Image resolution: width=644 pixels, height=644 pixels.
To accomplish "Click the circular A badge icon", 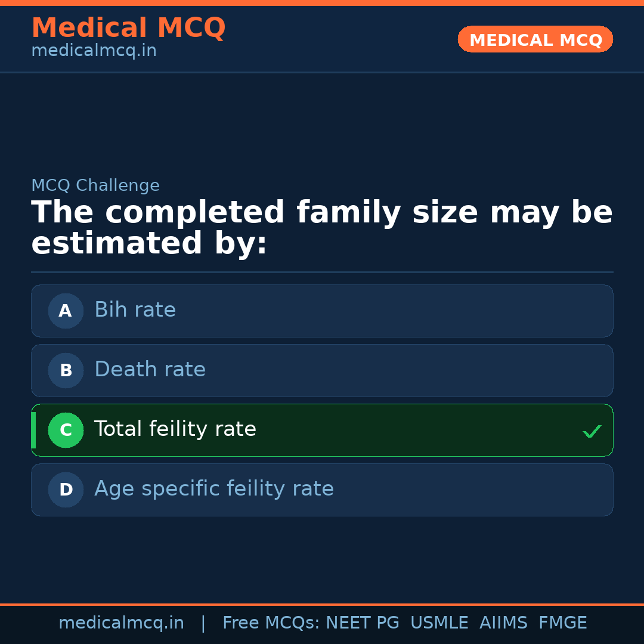I will [66, 311].
